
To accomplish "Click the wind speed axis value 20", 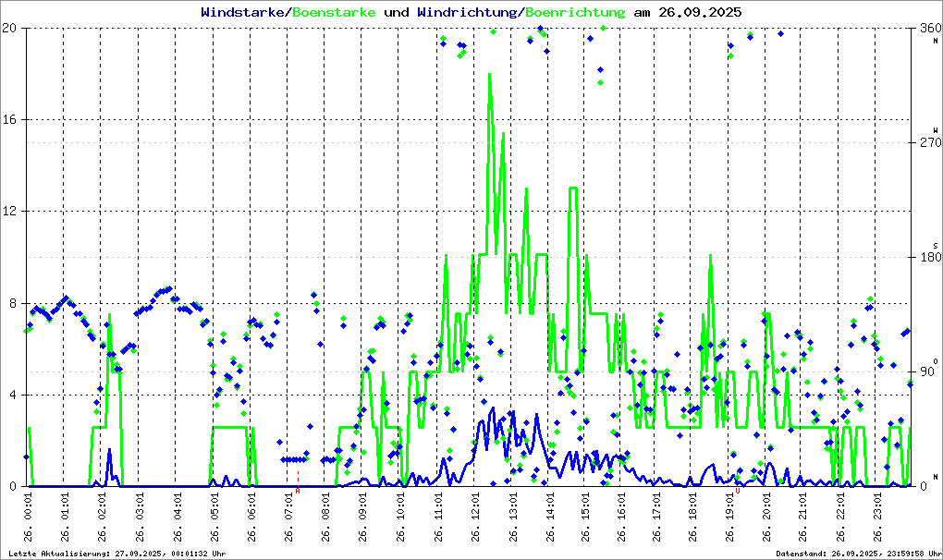I will coord(9,28).
